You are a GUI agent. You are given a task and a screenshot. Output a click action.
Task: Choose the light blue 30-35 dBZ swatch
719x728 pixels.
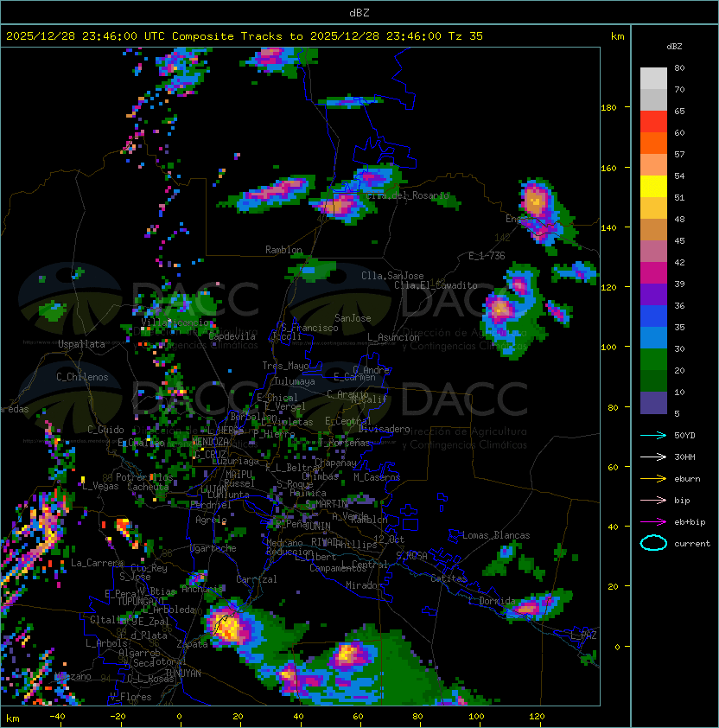point(653,338)
